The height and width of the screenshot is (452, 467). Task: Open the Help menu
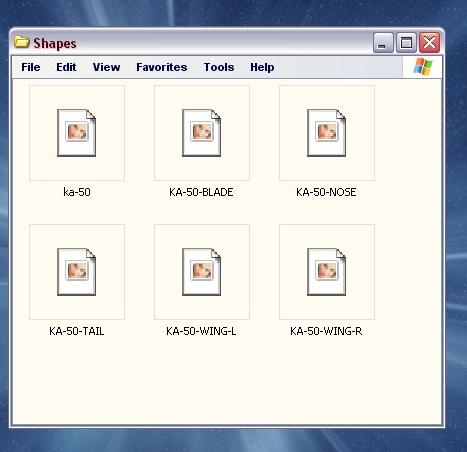[x=262, y=67]
